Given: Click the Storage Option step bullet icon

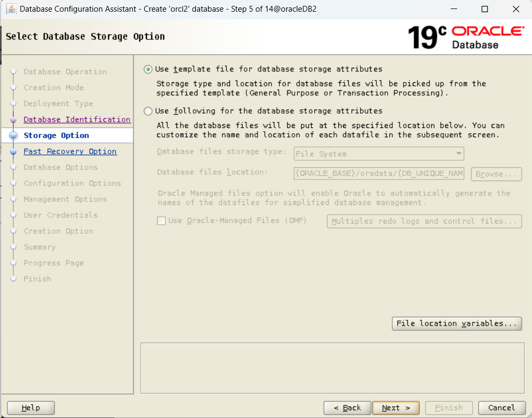Looking at the screenshot, I should point(13,135).
